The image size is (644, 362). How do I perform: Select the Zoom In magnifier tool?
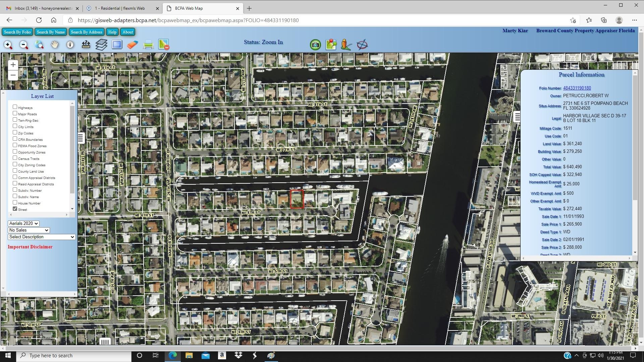pos(8,45)
